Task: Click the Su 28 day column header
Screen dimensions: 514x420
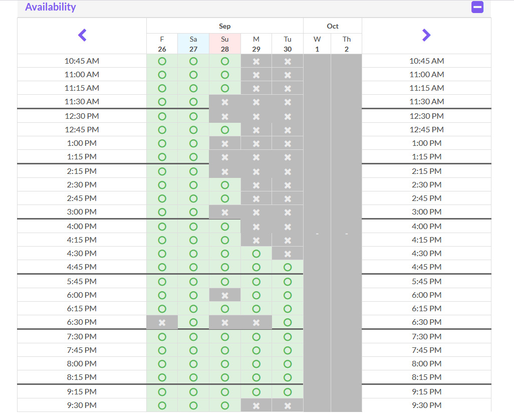Action: [x=225, y=44]
